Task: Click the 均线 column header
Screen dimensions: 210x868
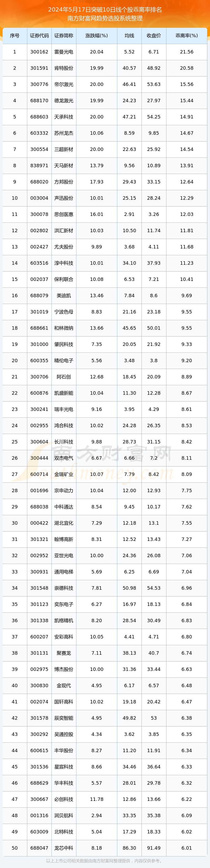Action: pos(129,36)
